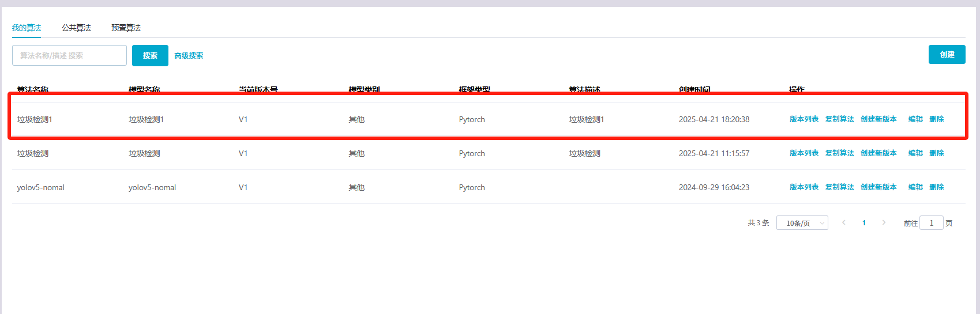
Task: Open the 高级搜索 link
Action: (x=189, y=56)
